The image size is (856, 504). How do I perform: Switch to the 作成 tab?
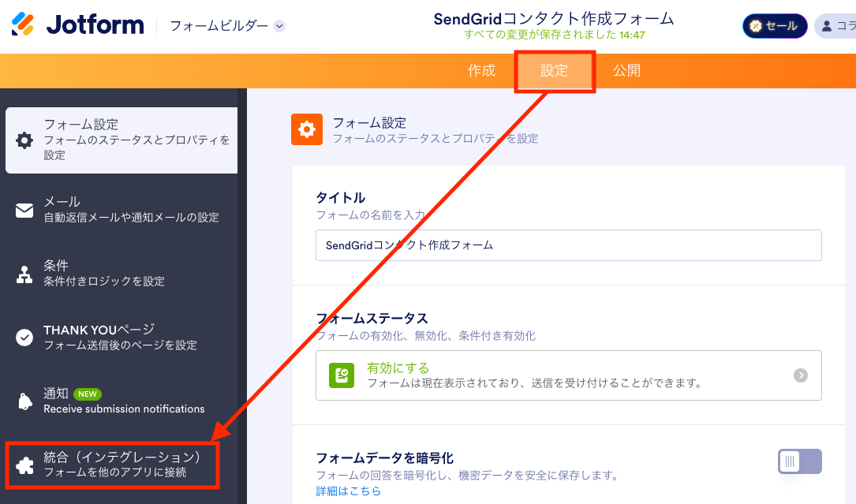[481, 70]
